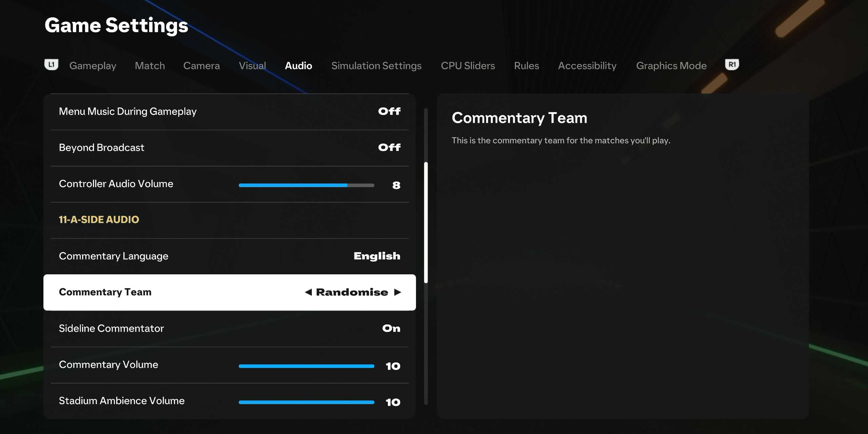The height and width of the screenshot is (434, 868).
Task: Click the Controller Audio Volume value 8
Action: coord(396,185)
